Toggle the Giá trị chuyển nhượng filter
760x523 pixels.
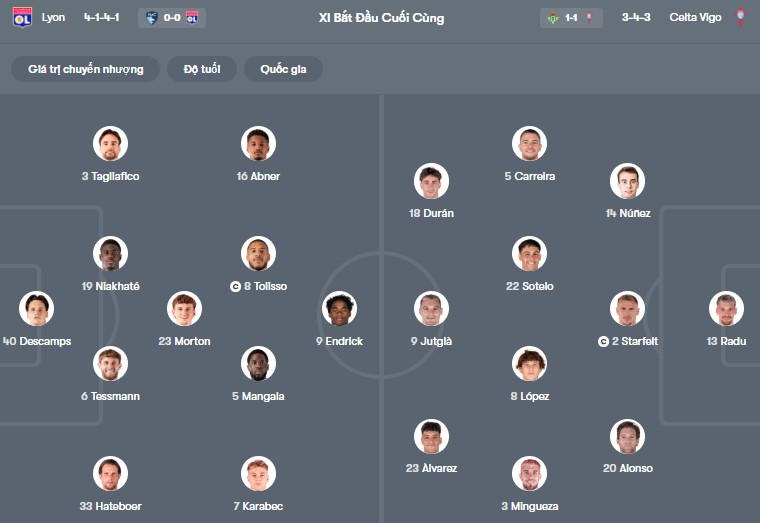(86, 69)
